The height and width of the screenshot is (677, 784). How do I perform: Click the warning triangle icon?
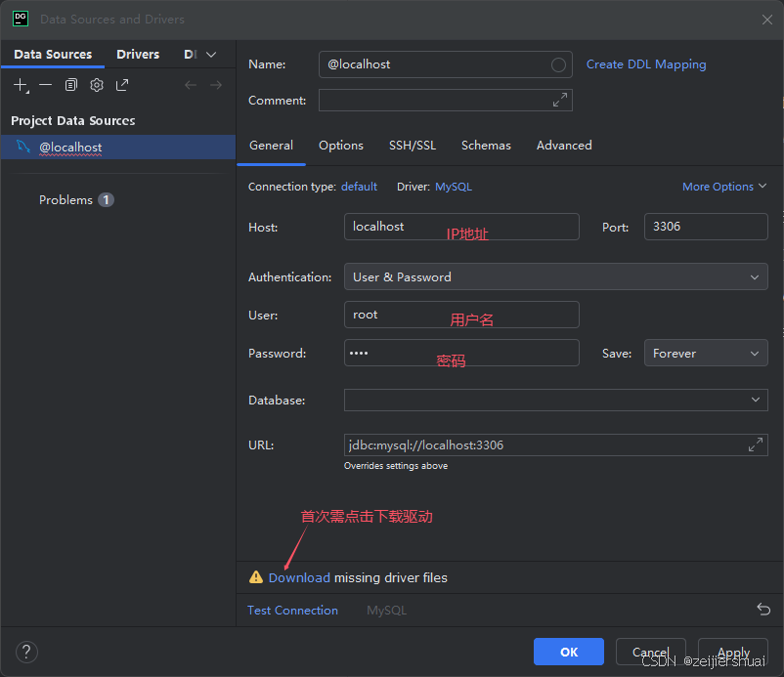(256, 577)
